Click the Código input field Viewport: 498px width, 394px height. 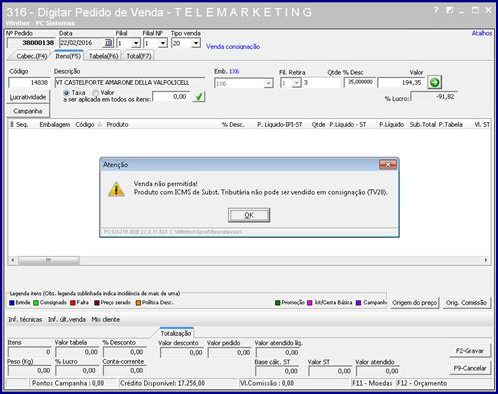point(29,82)
